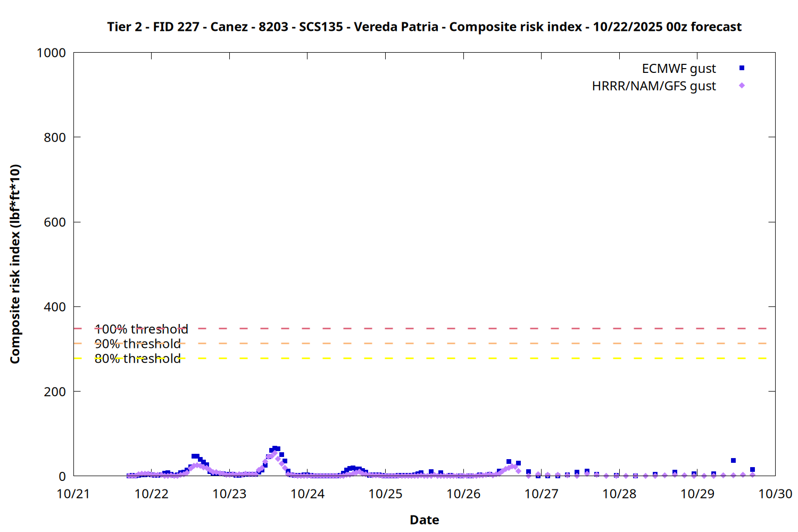The width and height of the screenshot is (798, 532).
Task: Click the 200 y-axis tick label
Action: point(55,392)
